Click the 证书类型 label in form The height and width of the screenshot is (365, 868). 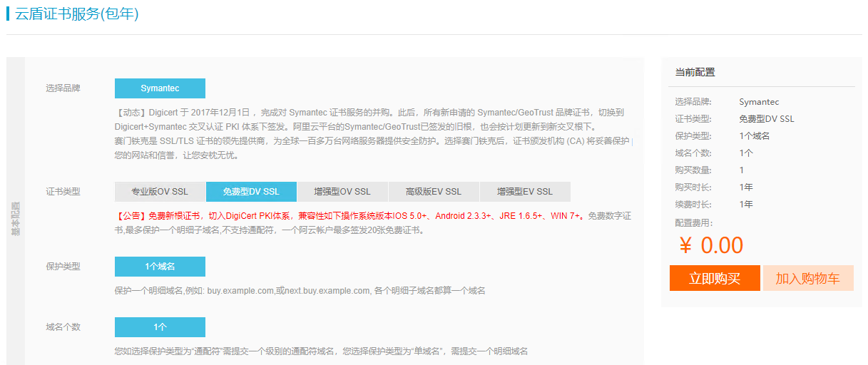click(x=63, y=192)
